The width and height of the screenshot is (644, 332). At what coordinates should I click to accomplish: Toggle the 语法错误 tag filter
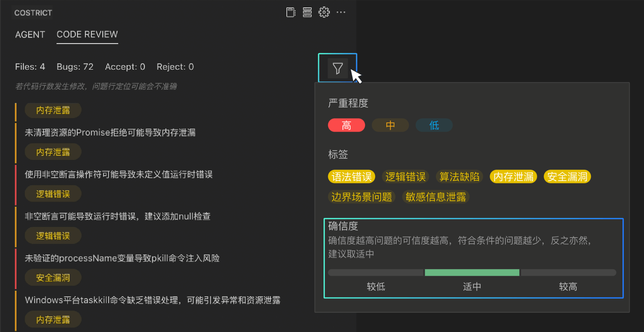coord(351,177)
